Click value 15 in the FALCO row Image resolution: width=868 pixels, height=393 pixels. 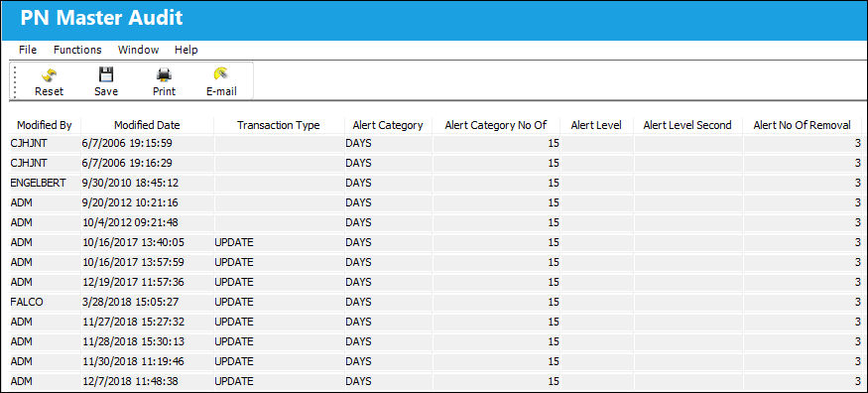click(553, 303)
